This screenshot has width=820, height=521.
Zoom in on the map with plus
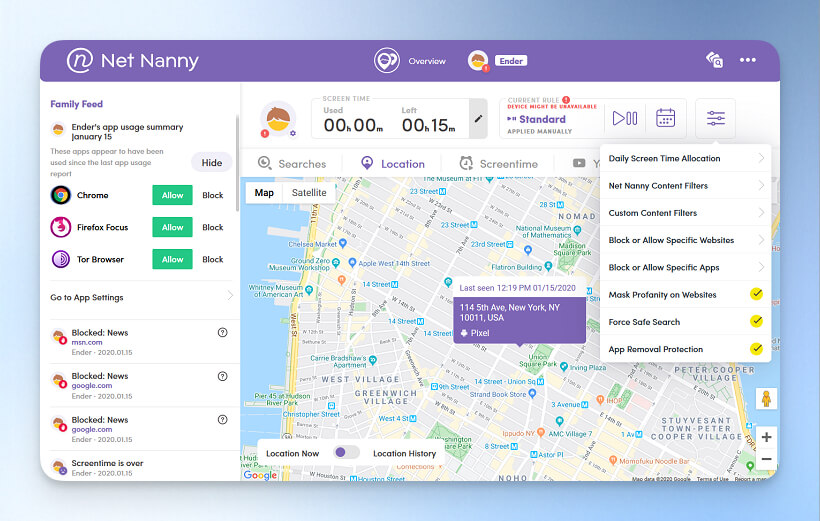pos(766,437)
